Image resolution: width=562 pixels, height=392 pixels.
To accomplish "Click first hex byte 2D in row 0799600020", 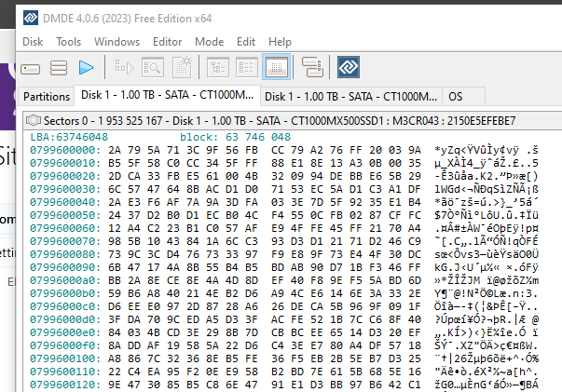I will [x=115, y=176].
